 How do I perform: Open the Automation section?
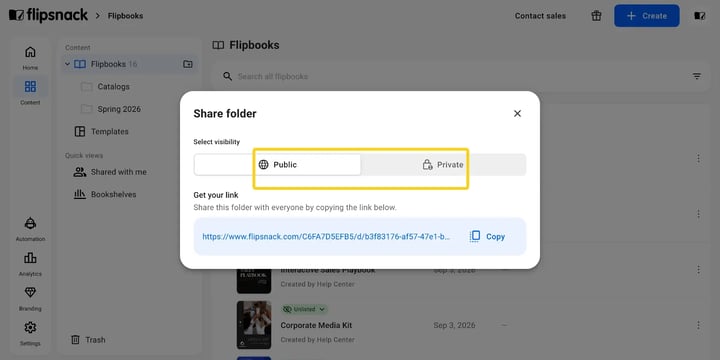(x=30, y=229)
